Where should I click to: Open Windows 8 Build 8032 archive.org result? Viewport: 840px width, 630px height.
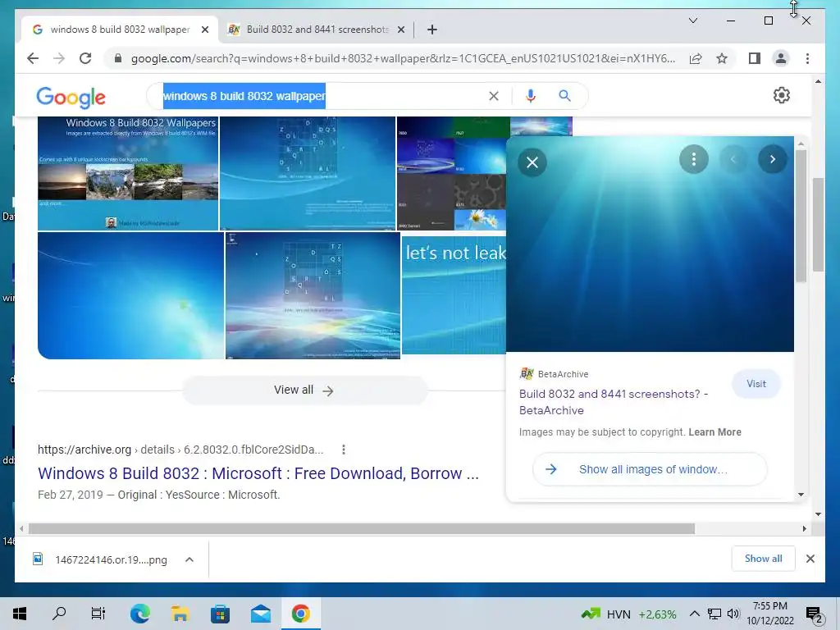click(258, 473)
